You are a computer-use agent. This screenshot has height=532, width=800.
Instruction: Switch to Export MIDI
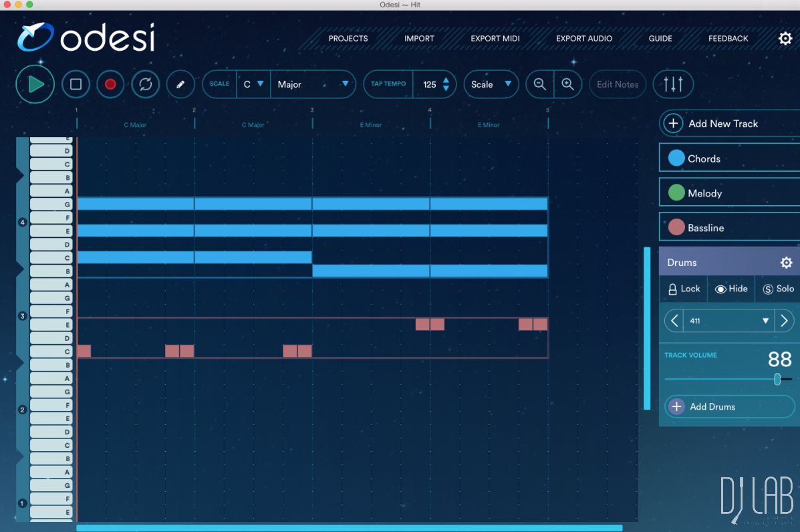coord(495,38)
